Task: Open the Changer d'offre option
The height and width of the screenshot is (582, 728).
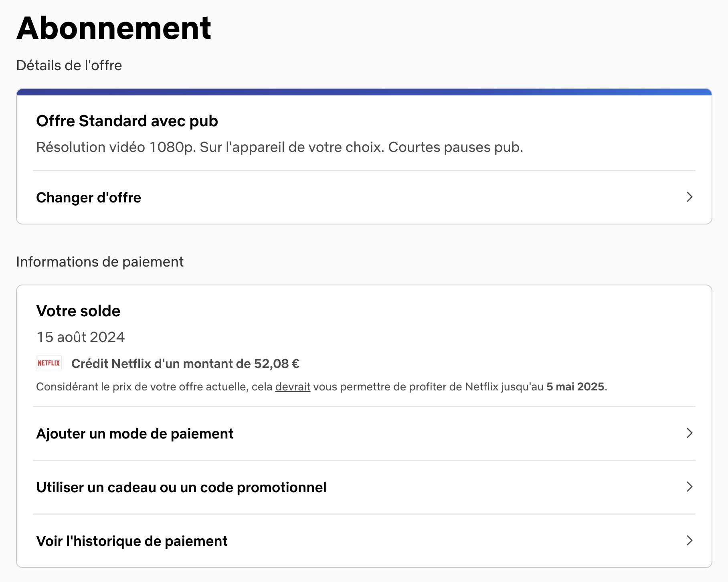Action: (x=89, y=198)
